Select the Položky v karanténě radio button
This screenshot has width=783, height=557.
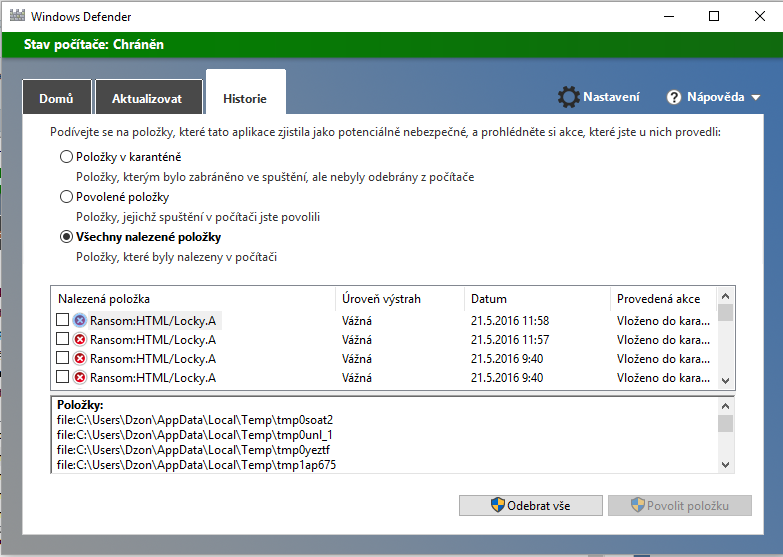67,157
